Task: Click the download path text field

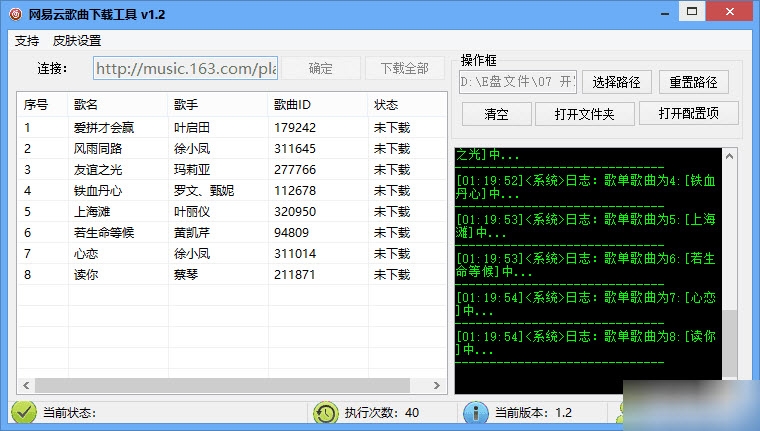Action: [x=518, y=82]
